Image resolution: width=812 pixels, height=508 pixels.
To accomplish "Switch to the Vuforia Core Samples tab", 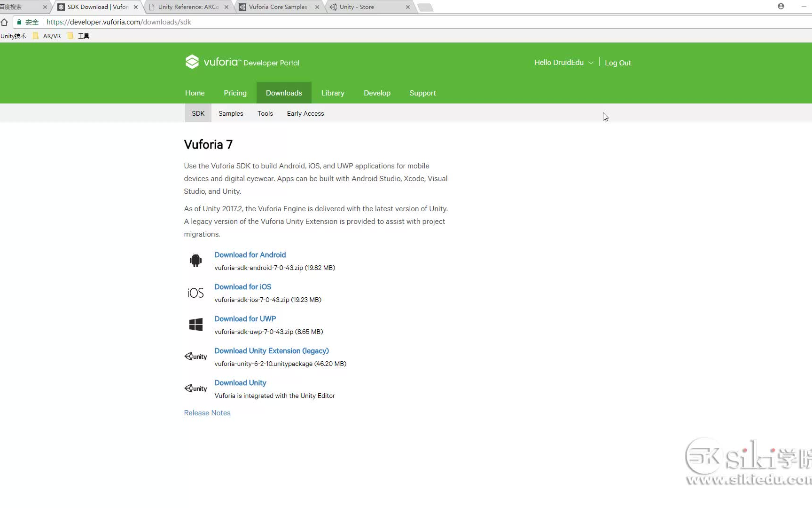I will click(x=278, y=7).
